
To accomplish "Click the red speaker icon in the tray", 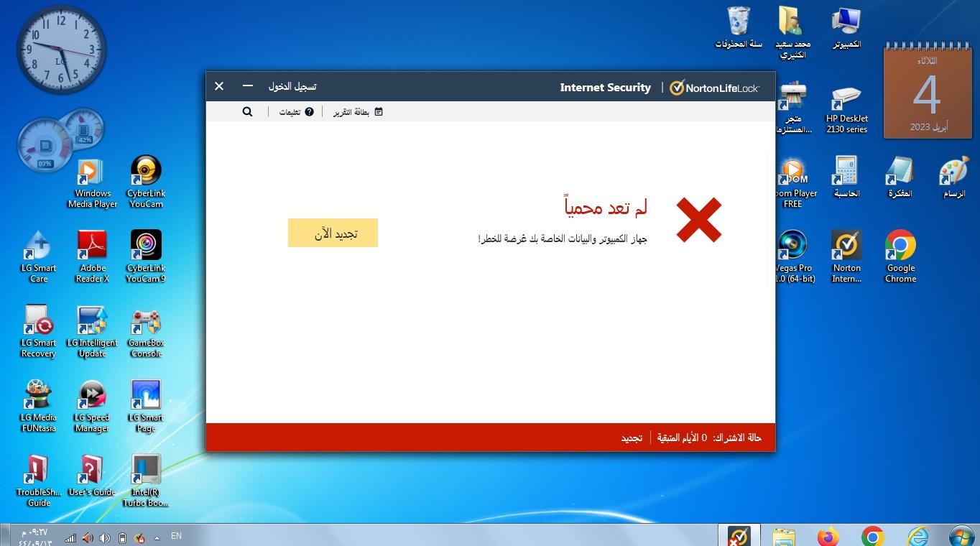I will click(88, 537).
